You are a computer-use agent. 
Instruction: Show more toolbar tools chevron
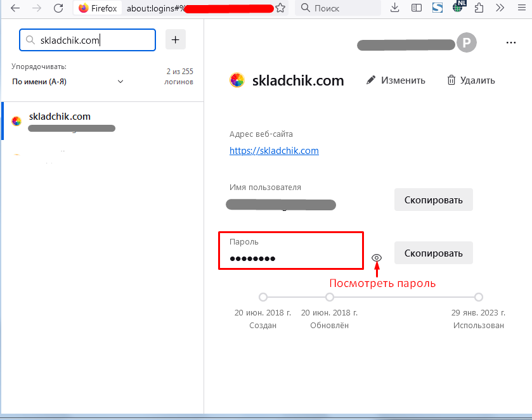[500, 8]
